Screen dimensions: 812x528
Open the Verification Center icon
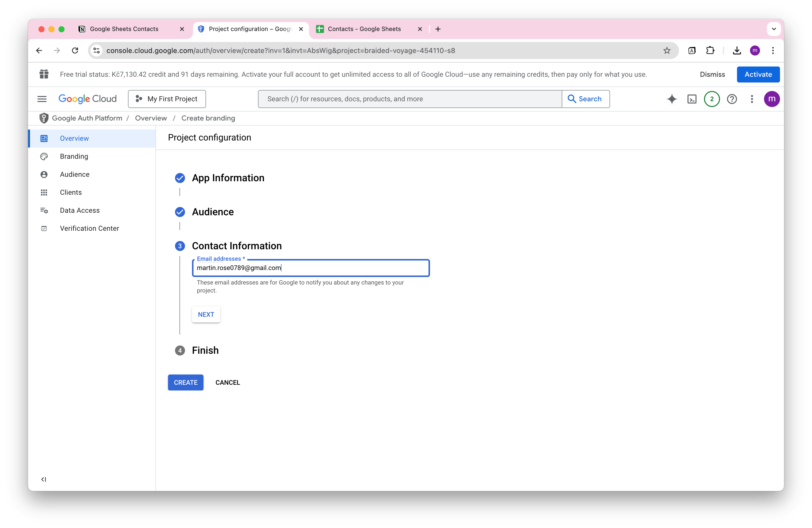coord(44,228)
